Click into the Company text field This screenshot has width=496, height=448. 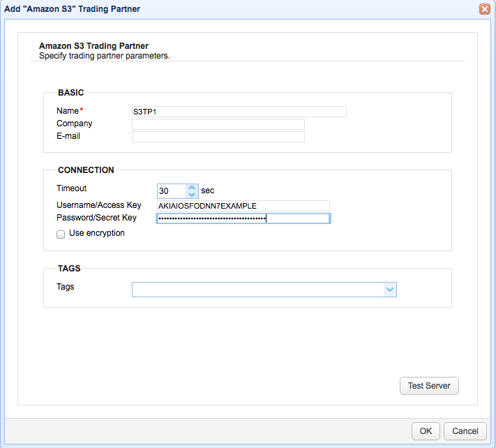coord(218,124)
